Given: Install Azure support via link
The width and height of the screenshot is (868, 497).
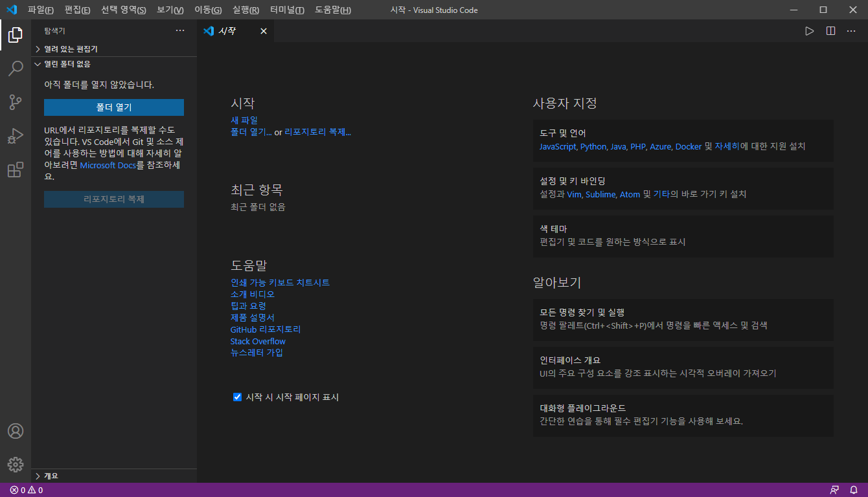Looking at the screenshot, I should (661, 147).
